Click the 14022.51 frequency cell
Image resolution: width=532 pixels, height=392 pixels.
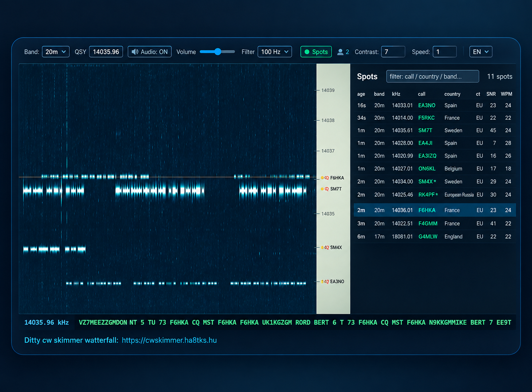point(402,223)
